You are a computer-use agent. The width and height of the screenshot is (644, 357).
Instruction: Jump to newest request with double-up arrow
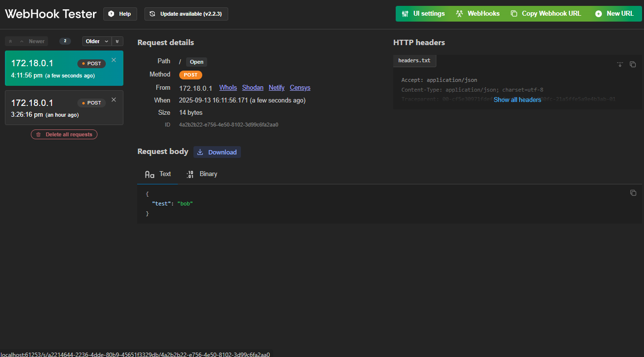(x=10, y=41)
